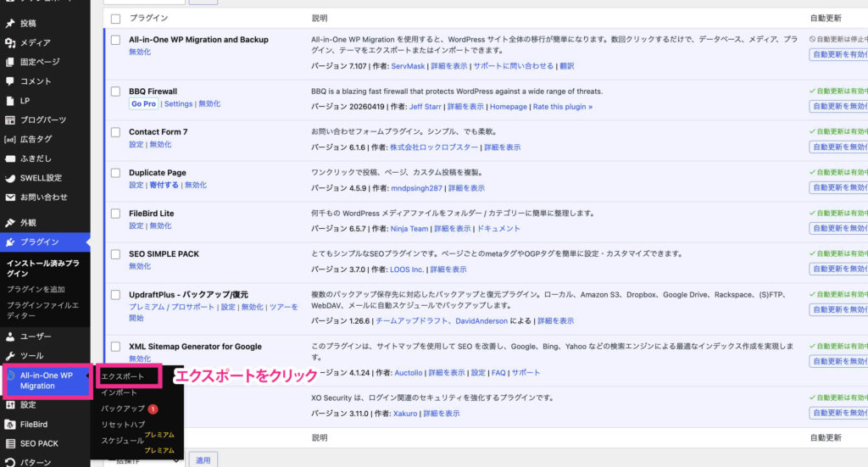Click the ユーザー person icon
Image resolution: width=868 pixels, height=467 pixels.
(10, 336)
